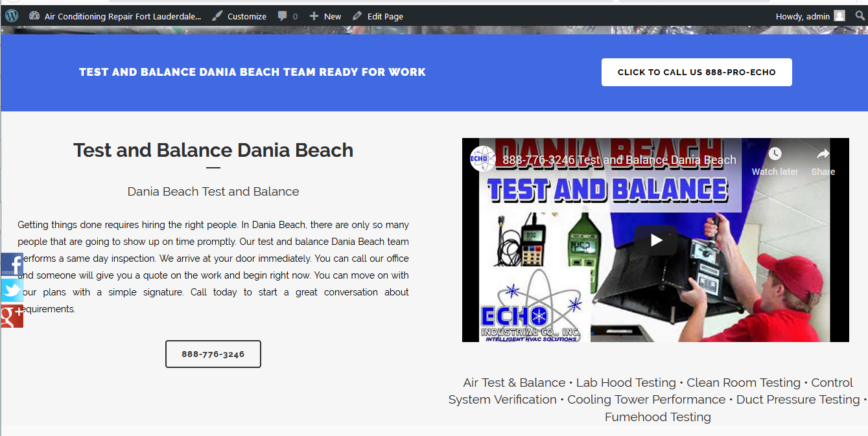Click the Test and Balance Dania Beach heading
The image size is (868, 436).
213,150
